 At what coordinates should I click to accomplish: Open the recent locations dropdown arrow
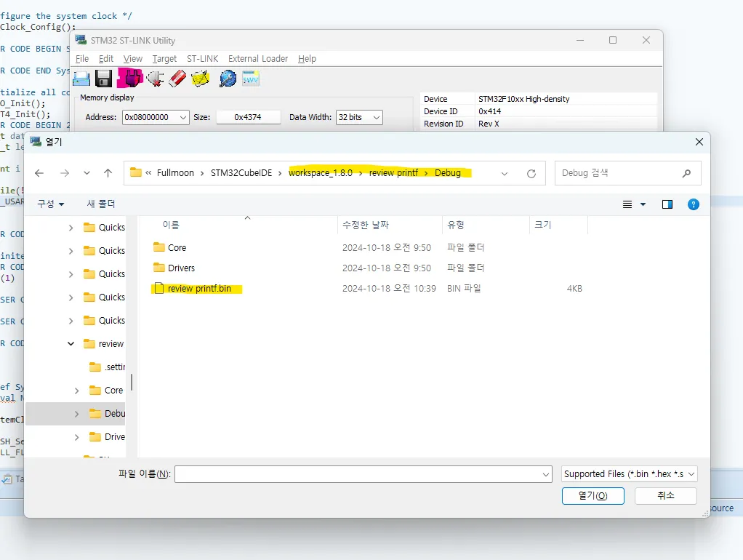tap(87, 173)
